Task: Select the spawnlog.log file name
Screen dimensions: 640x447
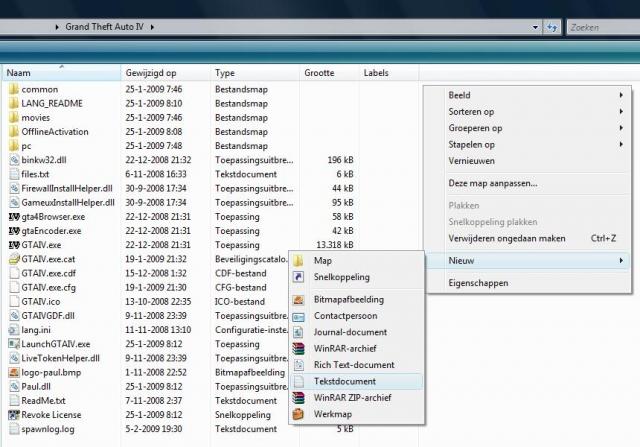Action: tap(48, 429)
